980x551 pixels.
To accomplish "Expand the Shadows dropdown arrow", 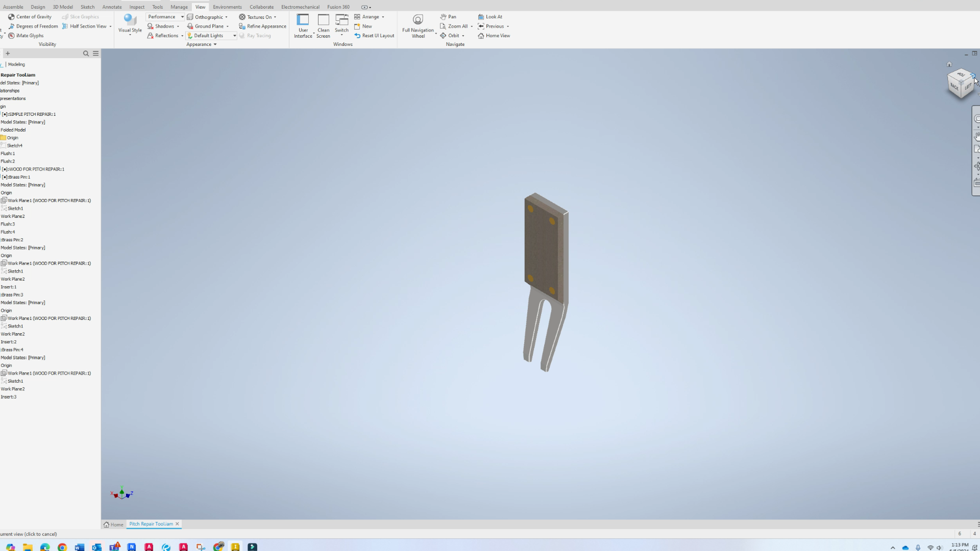I will tap(178, 27).
